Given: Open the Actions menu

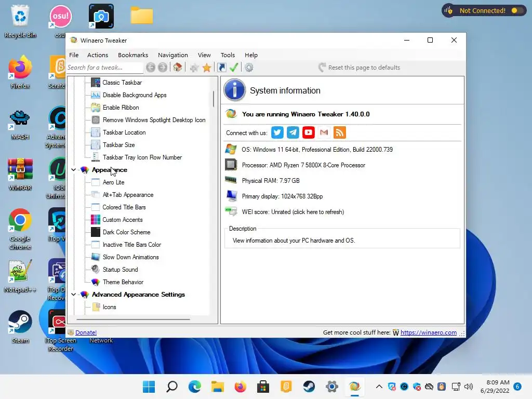Looking at the screenshot, I should click(98, 55).
